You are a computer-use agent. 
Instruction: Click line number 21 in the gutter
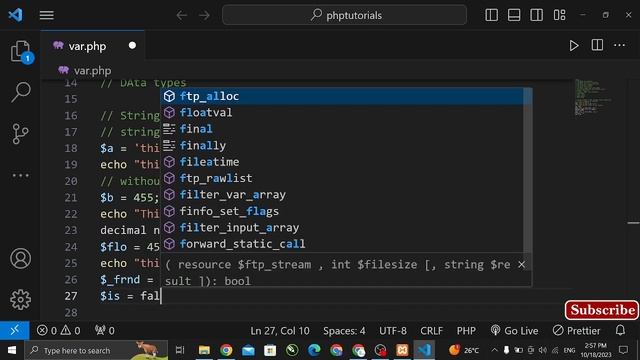click(x=71, y=198)
